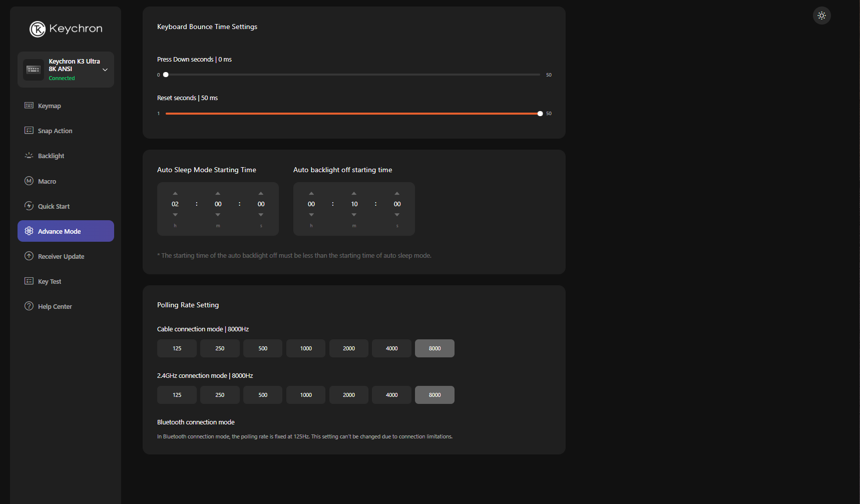The height and width of the screenshot is (504, 860).
Task: Open the Macro section
Action: [66, 181]
